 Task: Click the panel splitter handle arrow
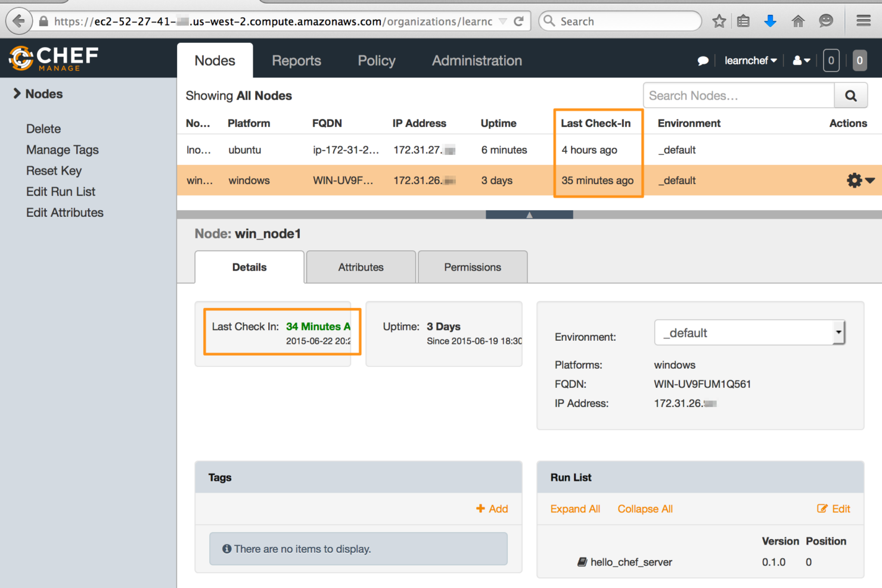pyautogui.click(x=529, y=215)
